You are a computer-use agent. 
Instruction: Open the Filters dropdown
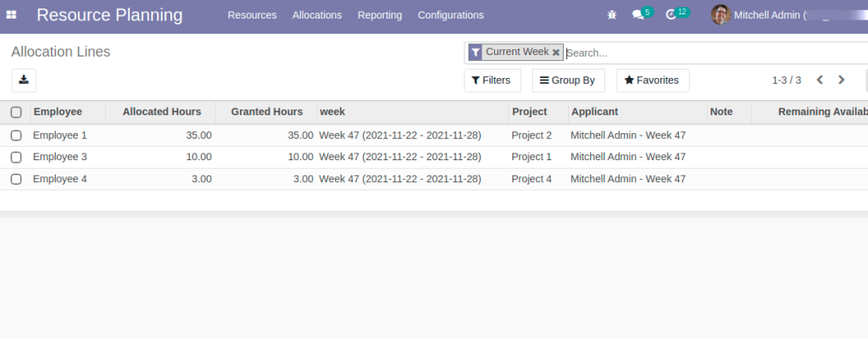[492, 81]
